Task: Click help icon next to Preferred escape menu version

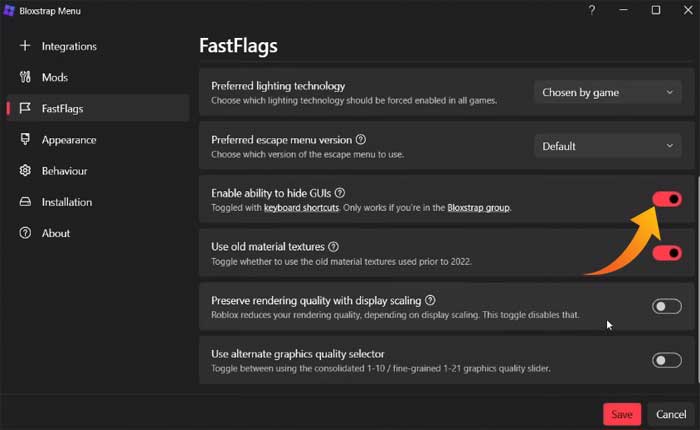Action: pos(361,140)
